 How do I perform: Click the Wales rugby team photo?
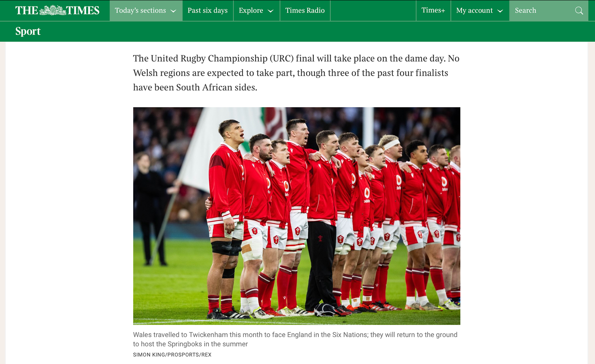click(297, 216)
